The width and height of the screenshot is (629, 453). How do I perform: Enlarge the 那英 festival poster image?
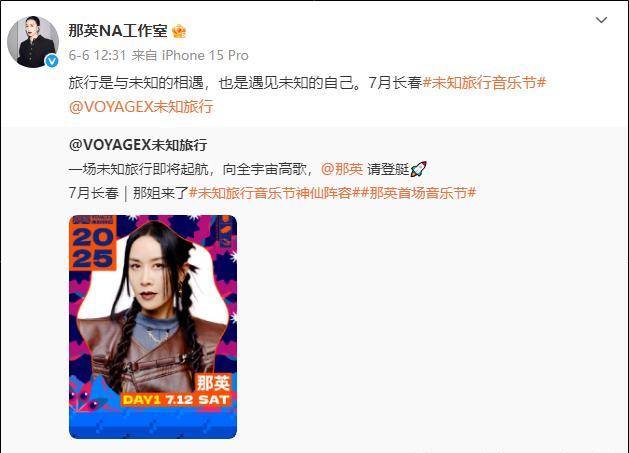click(x=153, y=327)
